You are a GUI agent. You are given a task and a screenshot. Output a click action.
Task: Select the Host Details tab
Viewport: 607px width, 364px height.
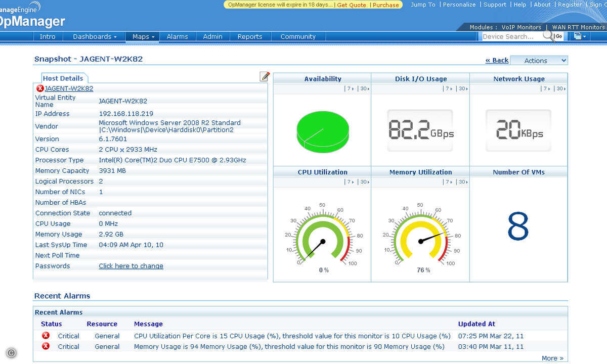63,78
